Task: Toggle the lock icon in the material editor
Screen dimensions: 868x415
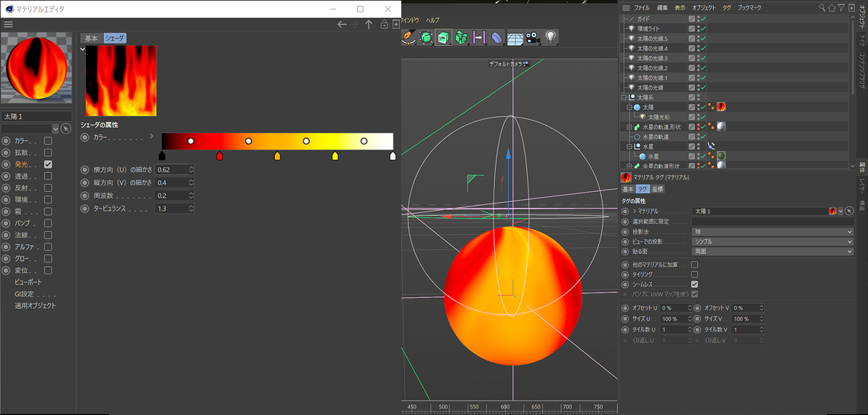Action: coord(384,25)
